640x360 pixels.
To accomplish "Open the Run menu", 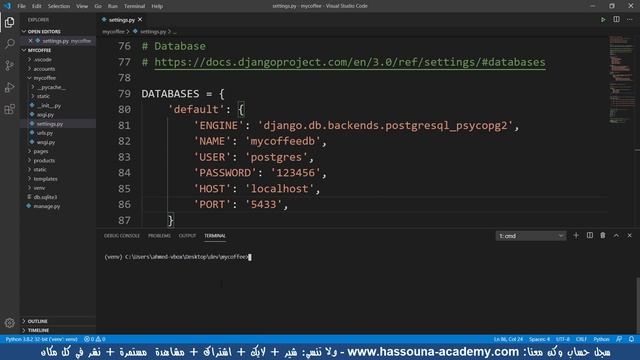I will [113, 6].
